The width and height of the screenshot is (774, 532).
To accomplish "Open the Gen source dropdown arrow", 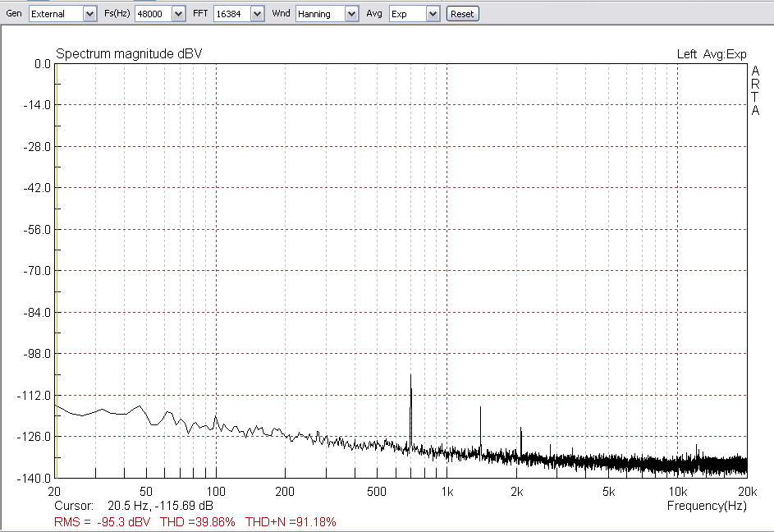I will pos(89,14).
